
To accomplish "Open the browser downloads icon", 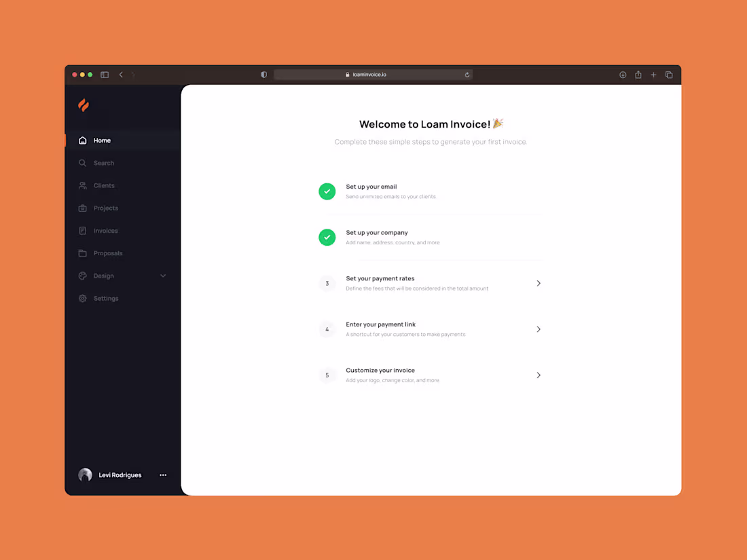I will (x=623, y=75).
